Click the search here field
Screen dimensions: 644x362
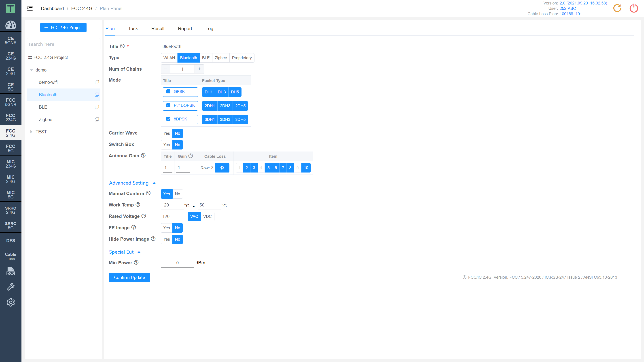point(63,44)
